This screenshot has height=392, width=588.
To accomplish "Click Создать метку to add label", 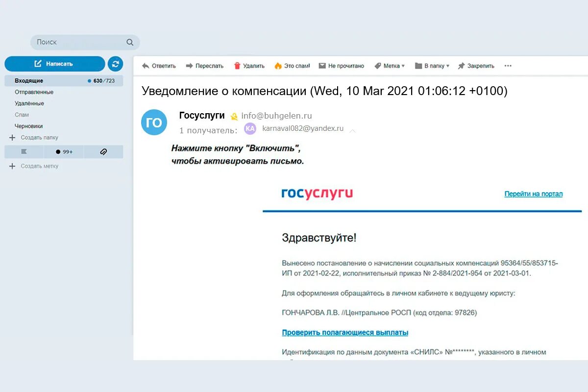I will click(34, 166).
